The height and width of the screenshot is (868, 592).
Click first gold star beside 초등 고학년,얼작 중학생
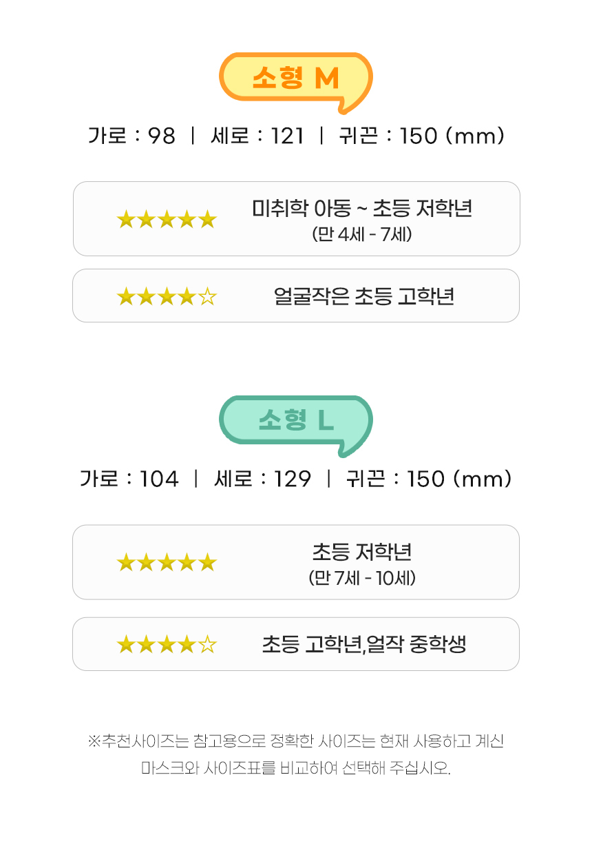(x=126, y=645)
